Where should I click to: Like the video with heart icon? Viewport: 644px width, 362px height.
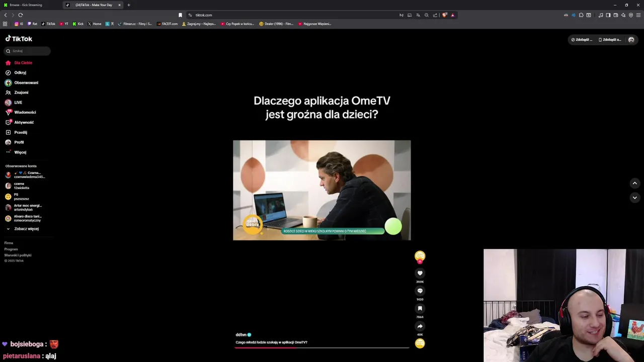pyautogui.click(x=420, y=273)
